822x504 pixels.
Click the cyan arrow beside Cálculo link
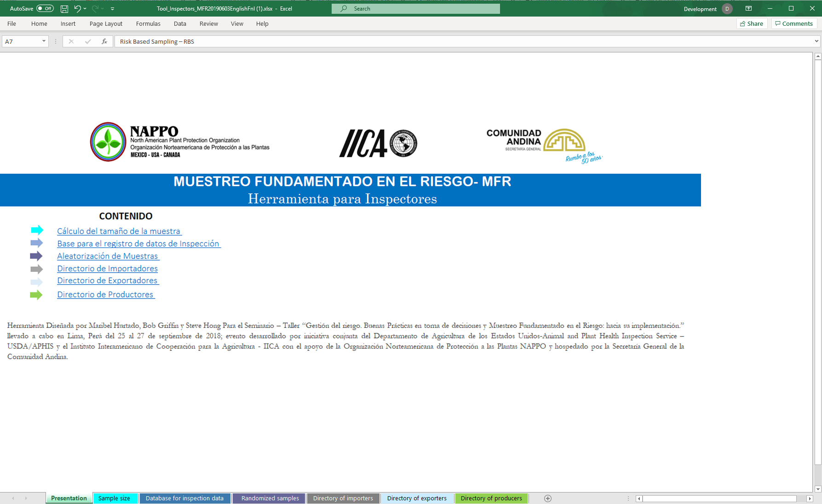(x=37, y=230)
